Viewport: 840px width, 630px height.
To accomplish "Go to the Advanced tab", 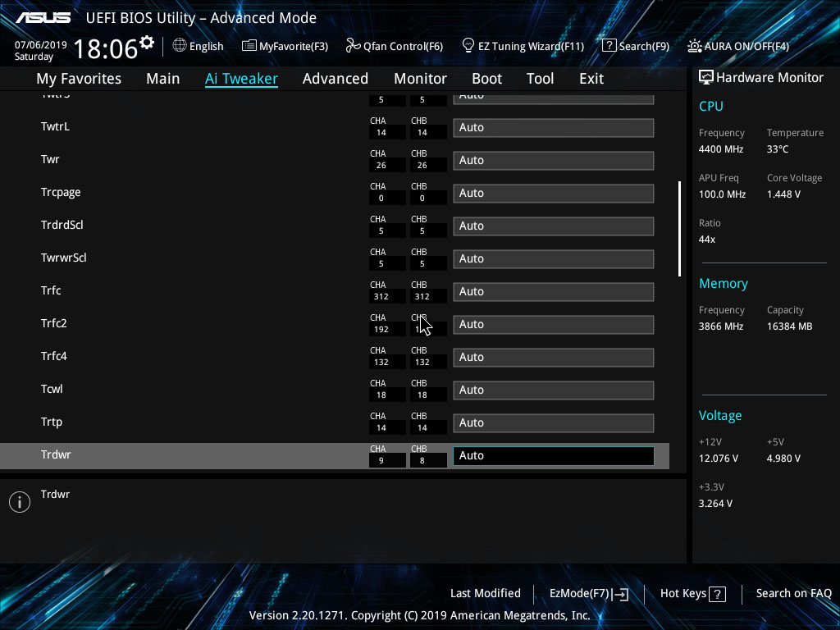I will coord(336,79).
